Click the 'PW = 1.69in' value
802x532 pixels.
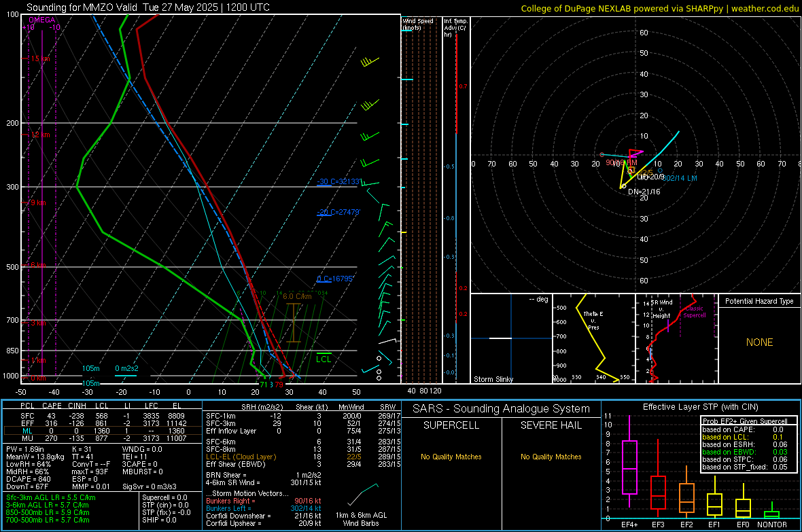[x=25, y=449]
